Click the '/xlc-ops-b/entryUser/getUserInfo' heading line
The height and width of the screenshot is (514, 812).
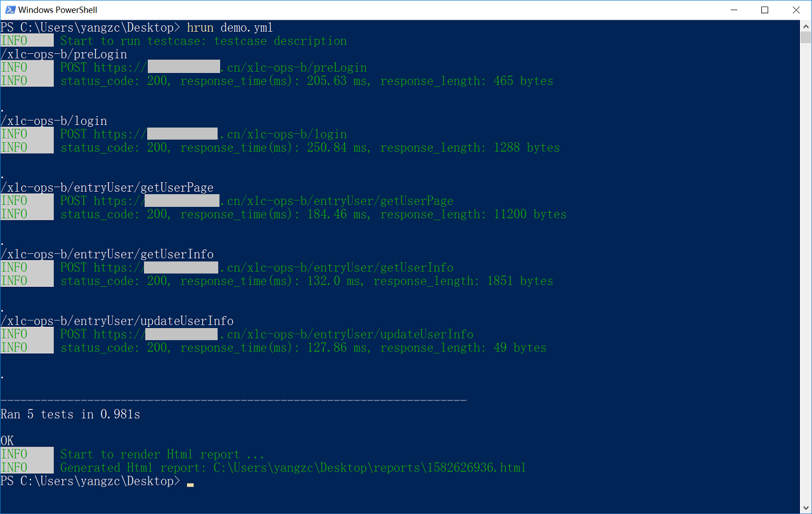[107, 254]
